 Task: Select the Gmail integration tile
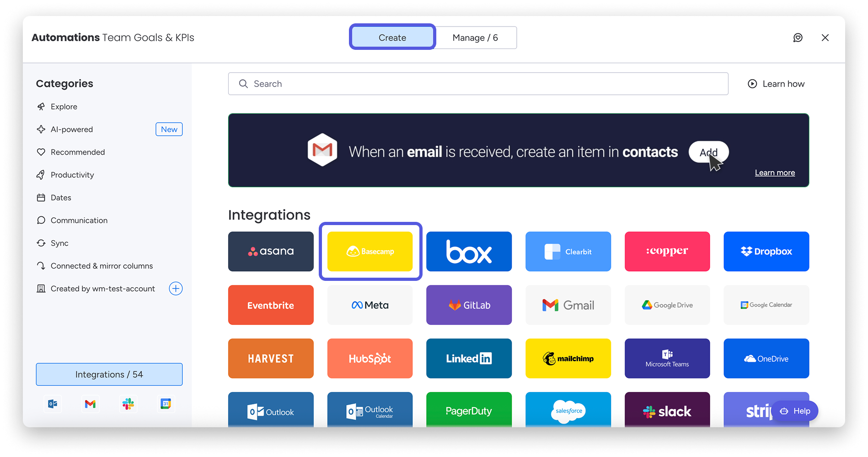(x=568, y=305)
